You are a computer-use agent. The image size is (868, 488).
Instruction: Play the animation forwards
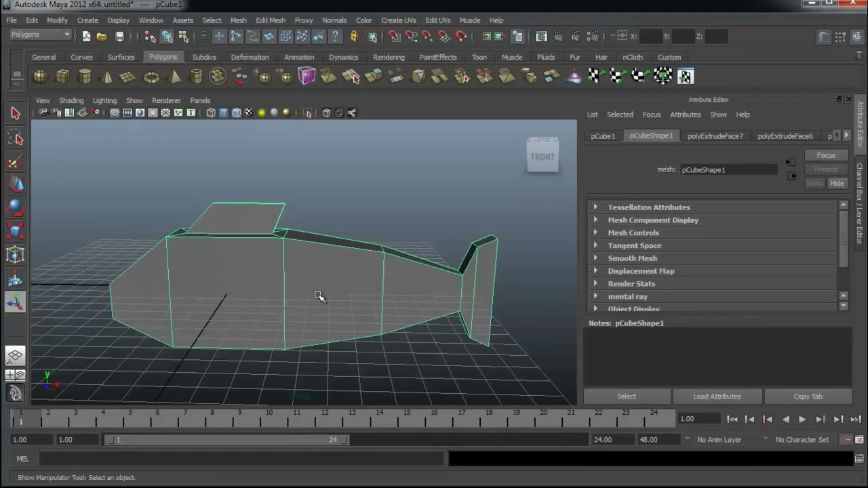[x=802, y=420]
